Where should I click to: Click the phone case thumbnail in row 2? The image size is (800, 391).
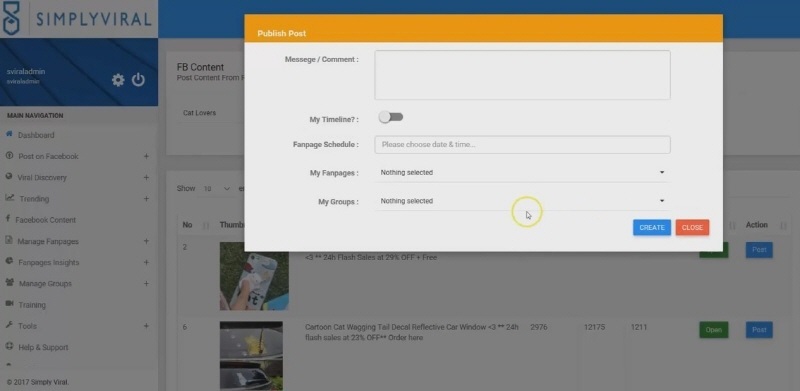254,276
